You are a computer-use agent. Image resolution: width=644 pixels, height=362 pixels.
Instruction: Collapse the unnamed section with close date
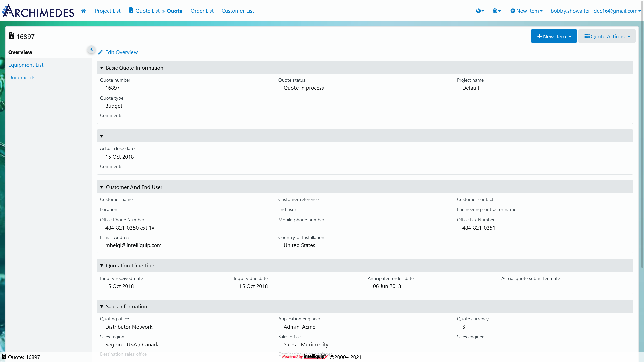(102, 136)
